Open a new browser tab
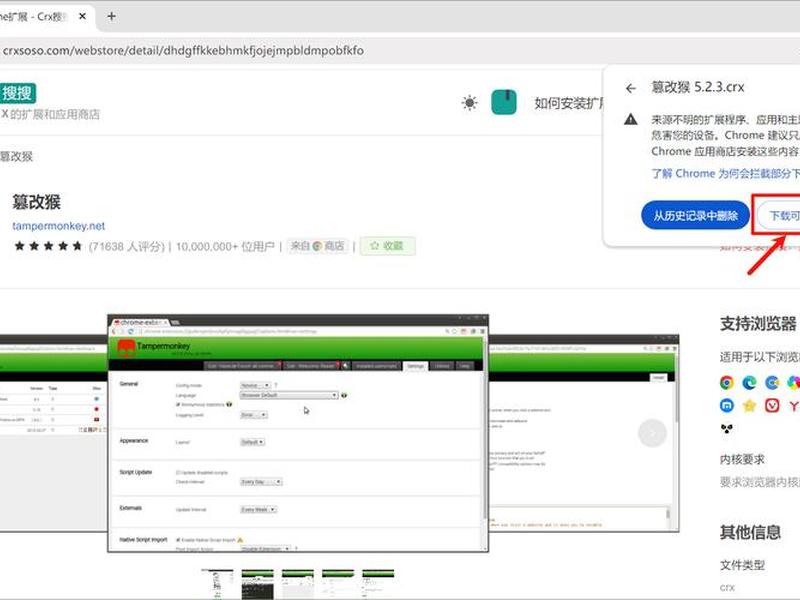Screen dimensions: 800x600 pyautogui.click(x=111, y=16)
